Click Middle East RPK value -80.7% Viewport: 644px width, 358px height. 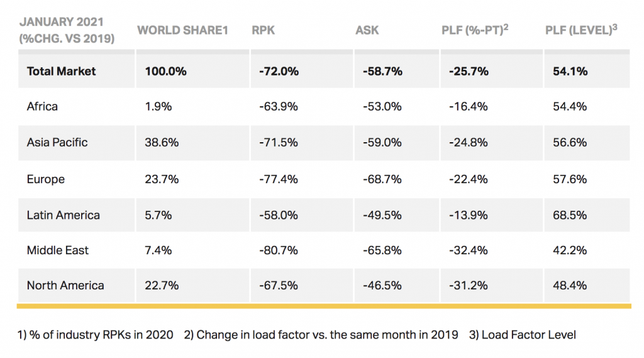(279, 250)
